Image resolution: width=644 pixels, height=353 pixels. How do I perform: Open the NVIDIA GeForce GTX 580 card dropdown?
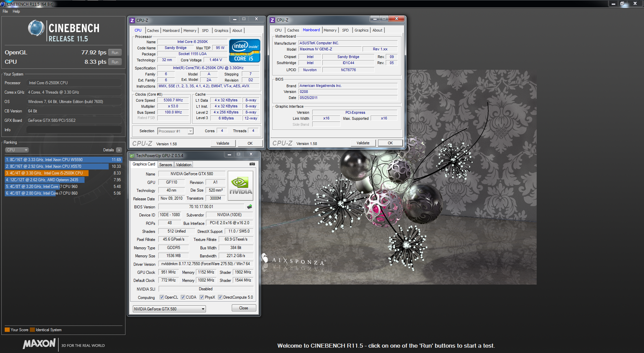tap(169, 309)
